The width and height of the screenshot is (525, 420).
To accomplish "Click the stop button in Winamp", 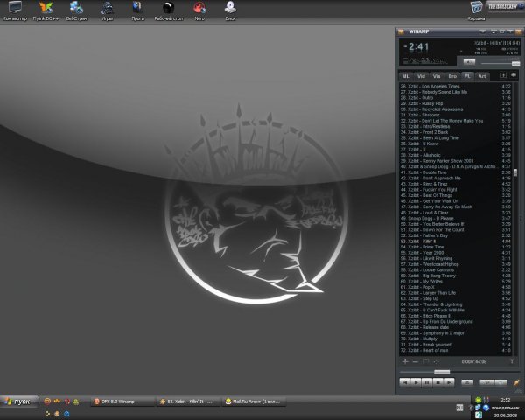I will [x=438, y=382].
